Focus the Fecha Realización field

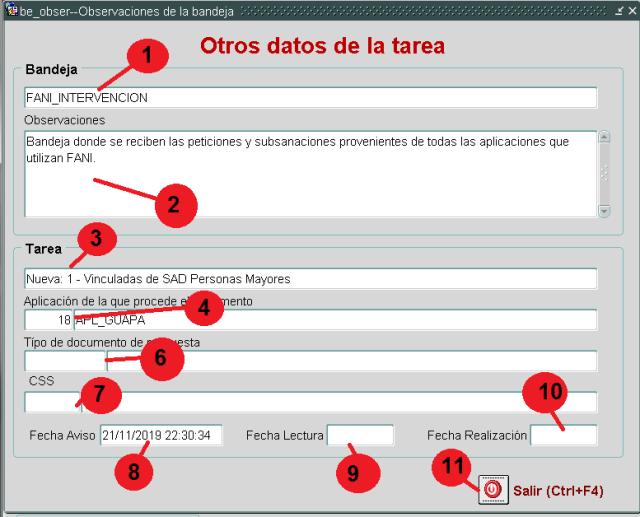(x=563, y=435)
